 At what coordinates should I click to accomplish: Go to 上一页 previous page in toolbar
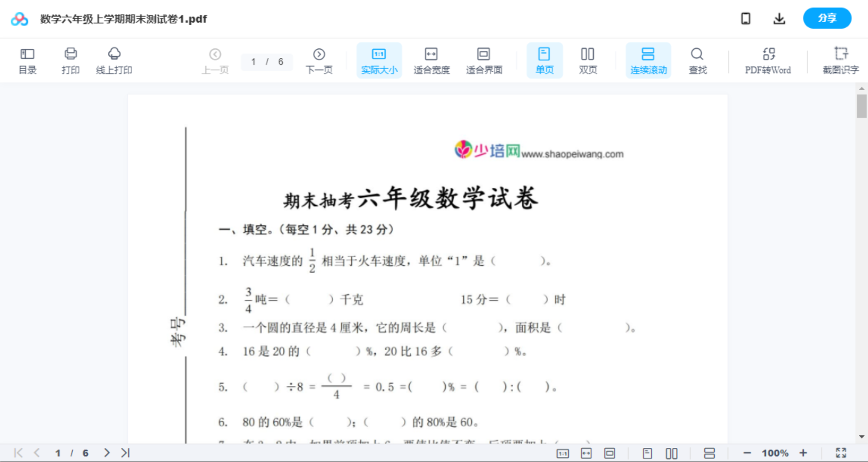click(x=215, y=61)
